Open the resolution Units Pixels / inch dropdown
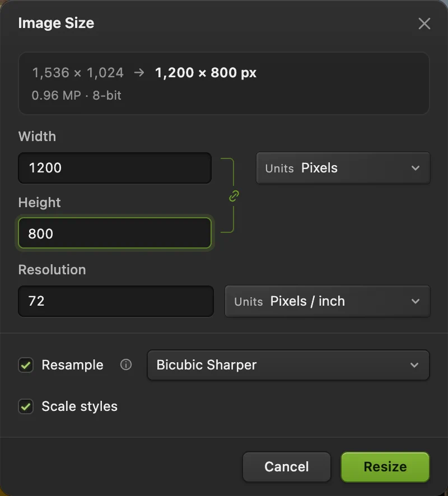The width and height of the screenshot is (448, 496). (328, 301)
